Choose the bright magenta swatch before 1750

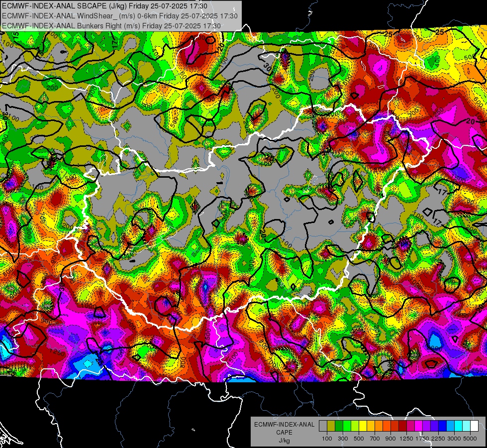coord(419,426)
